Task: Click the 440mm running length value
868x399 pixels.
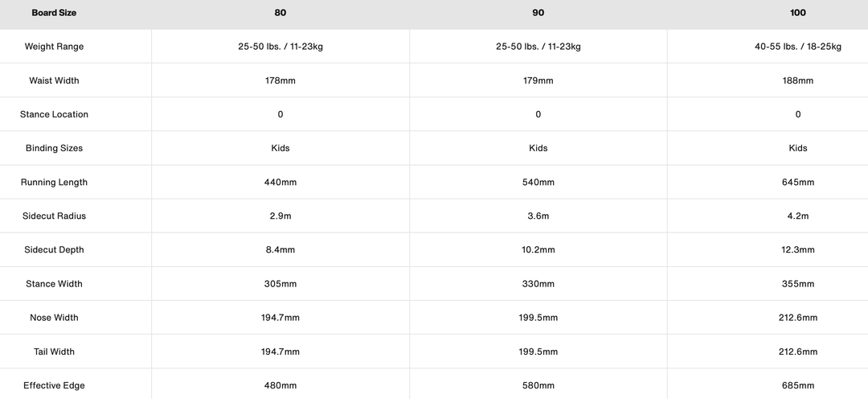Action: point(280,183)
